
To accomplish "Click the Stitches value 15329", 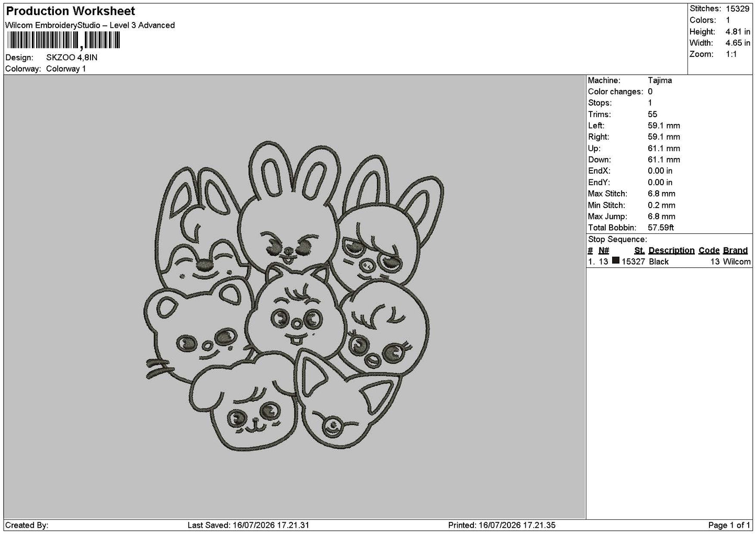I will point(738,9).
